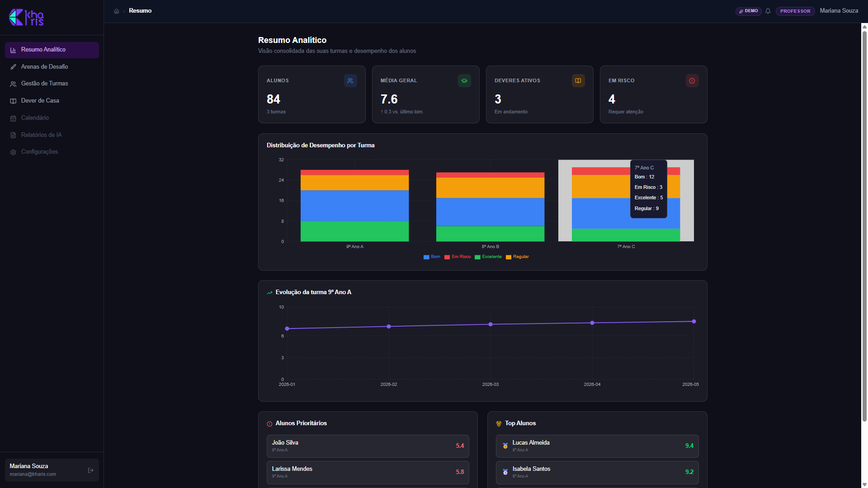868x488 pixels.
Task: Open Resumo Analítico in the sidebar
Action: pos(52,50)
